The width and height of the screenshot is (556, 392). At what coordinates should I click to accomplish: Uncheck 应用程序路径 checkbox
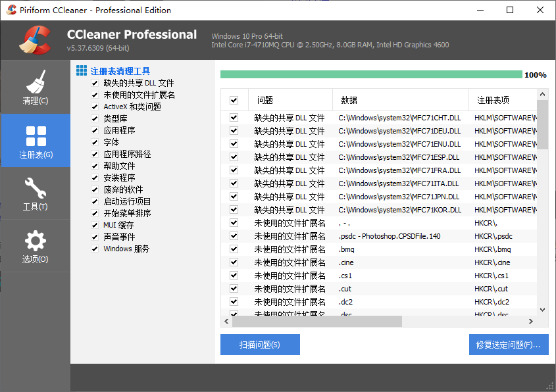coord(95,154)
